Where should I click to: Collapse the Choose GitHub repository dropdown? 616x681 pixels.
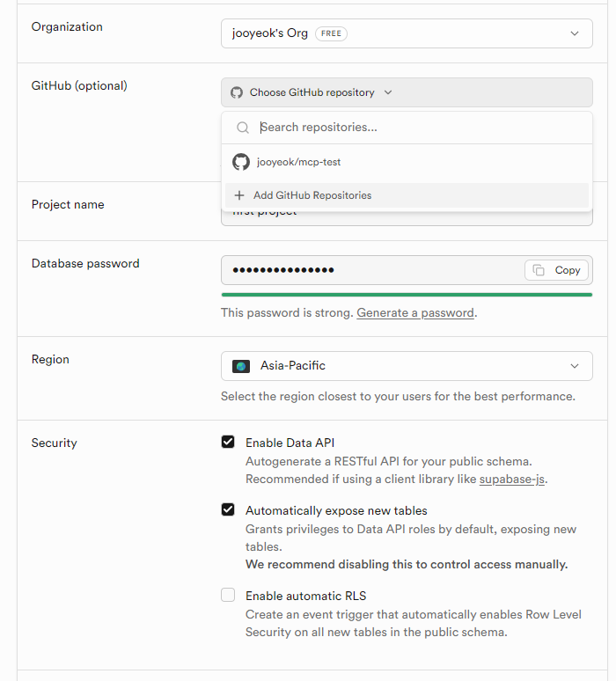tap(407, 92)
